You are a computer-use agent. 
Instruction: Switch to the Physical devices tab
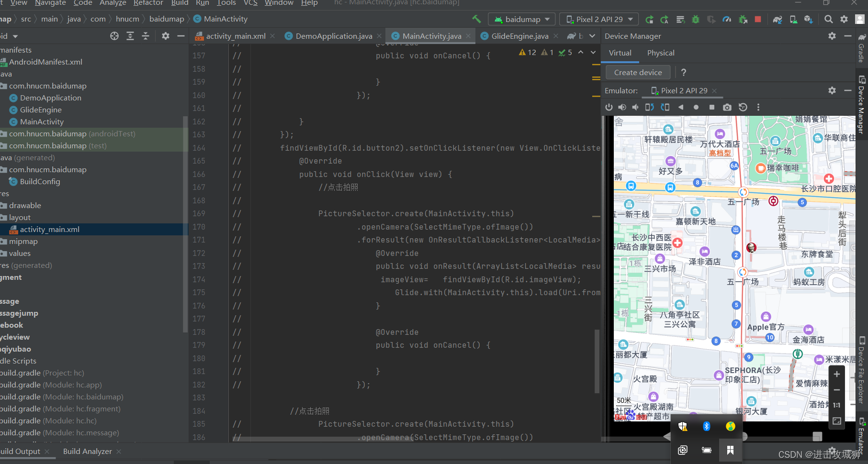[x=661, y=53]
